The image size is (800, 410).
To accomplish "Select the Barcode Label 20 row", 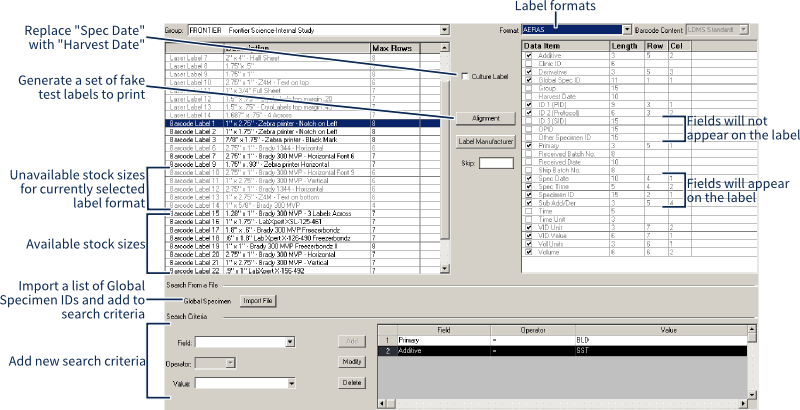I will click(x=303, y=254).
